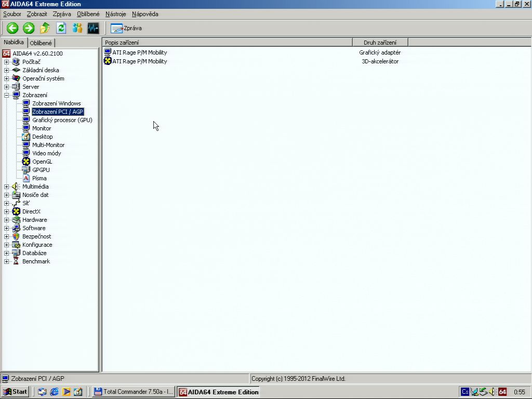Expand the Konfigurace tree node
Screen dimensions: 532x399
(x=6, y=245)
